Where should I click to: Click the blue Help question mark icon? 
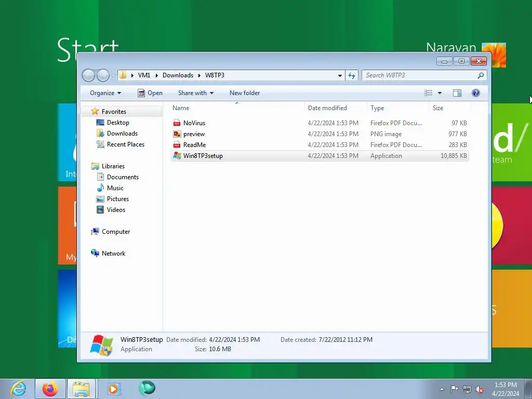[476, 93]
